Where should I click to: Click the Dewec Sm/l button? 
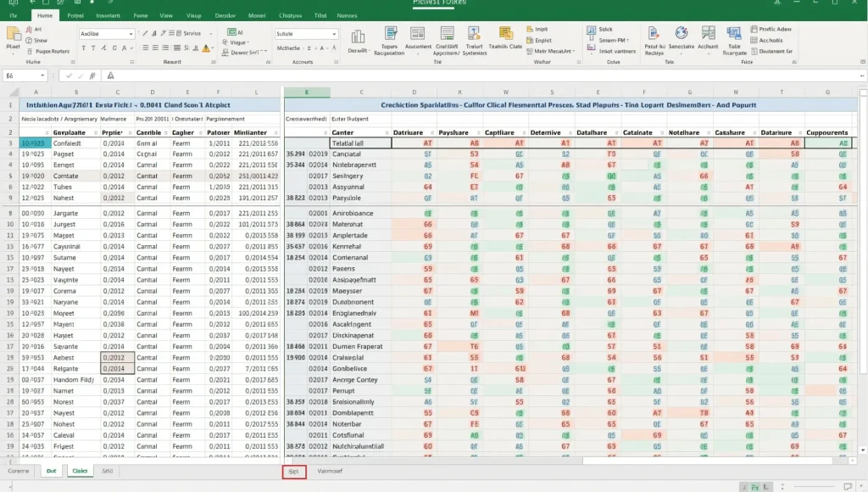coord(244,53)
